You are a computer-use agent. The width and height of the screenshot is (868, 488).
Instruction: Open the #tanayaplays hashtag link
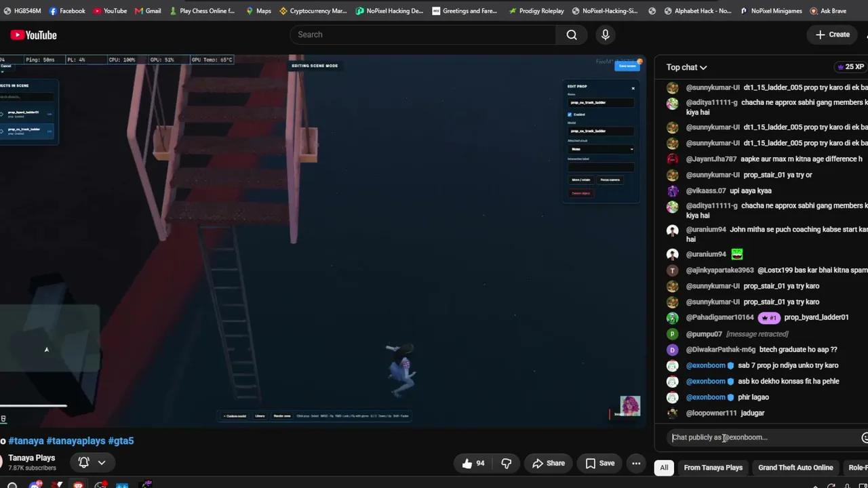click(76, 441)
